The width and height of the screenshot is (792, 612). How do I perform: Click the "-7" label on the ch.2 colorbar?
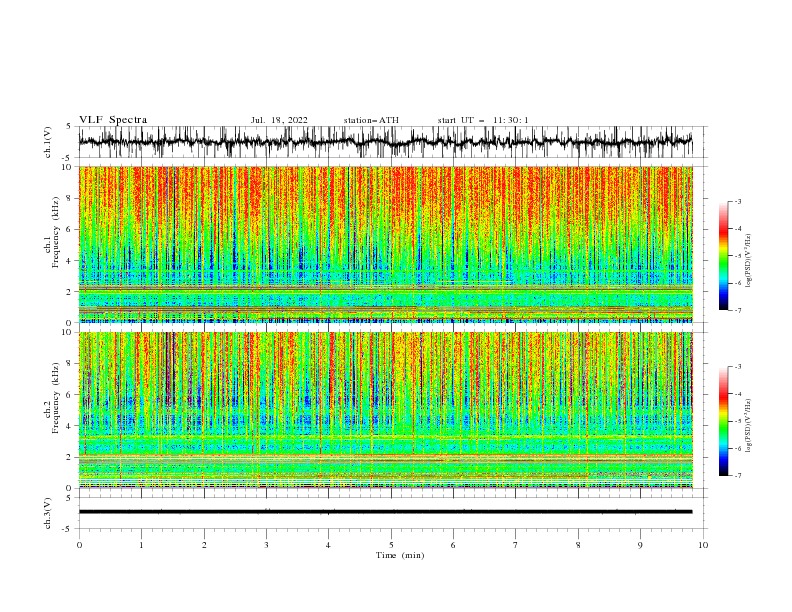click(x=738, y=476)
